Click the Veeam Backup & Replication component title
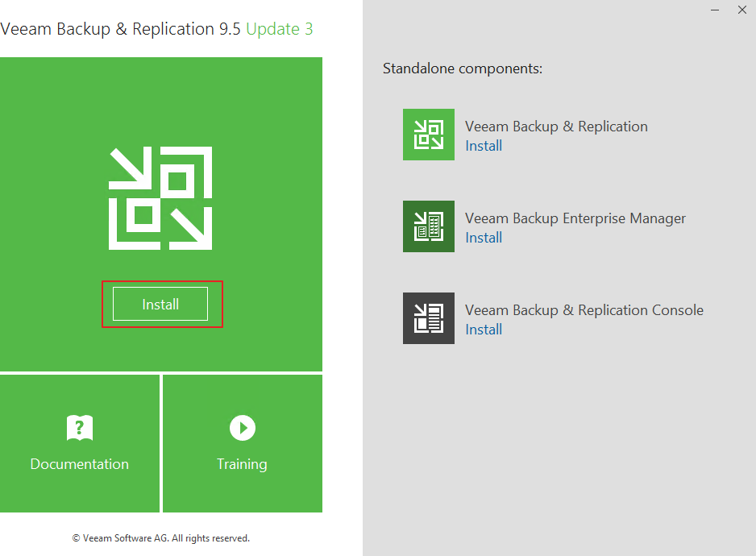 point(556,127)
